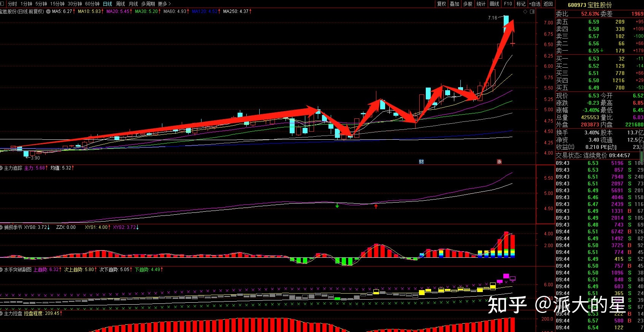The height and width of the screenshot is (332, 644).
Task: Toggle the side panel layout icon
Action: (532, 11)
